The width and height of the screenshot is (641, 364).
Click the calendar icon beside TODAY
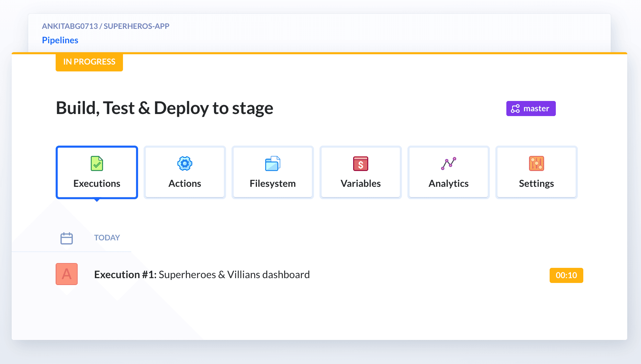[67, 238]
